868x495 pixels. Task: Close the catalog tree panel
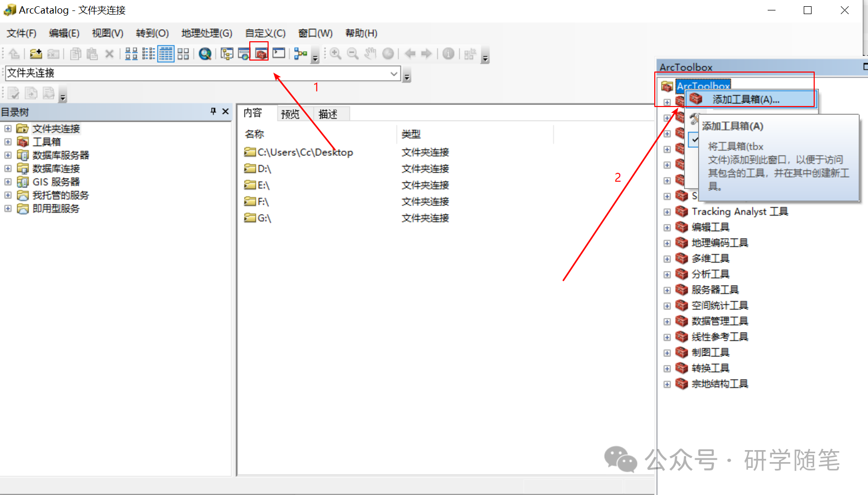pyautogui.click(x=225, y=111)
